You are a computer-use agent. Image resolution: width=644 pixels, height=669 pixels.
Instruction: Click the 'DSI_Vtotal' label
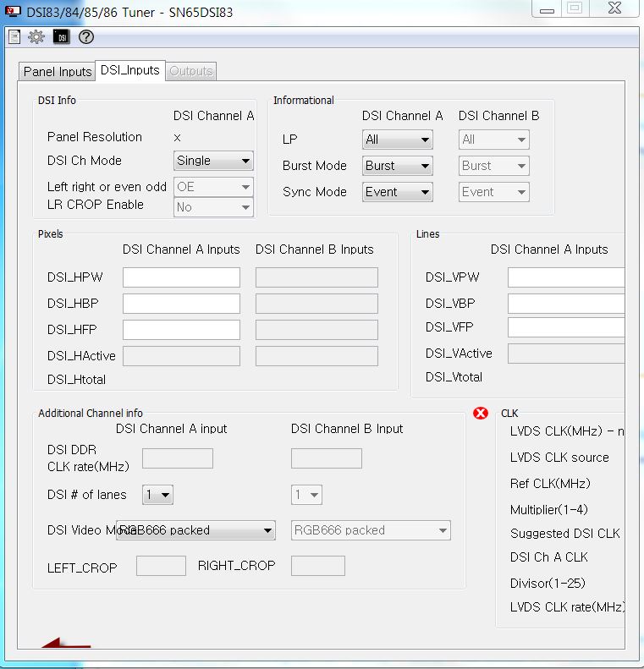click(454, 377)
